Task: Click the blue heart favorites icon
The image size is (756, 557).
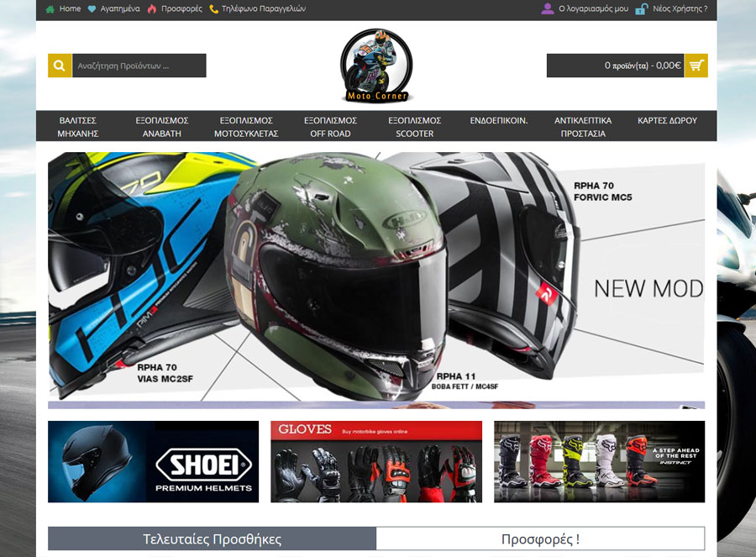Action: click(x=92, y=9)
